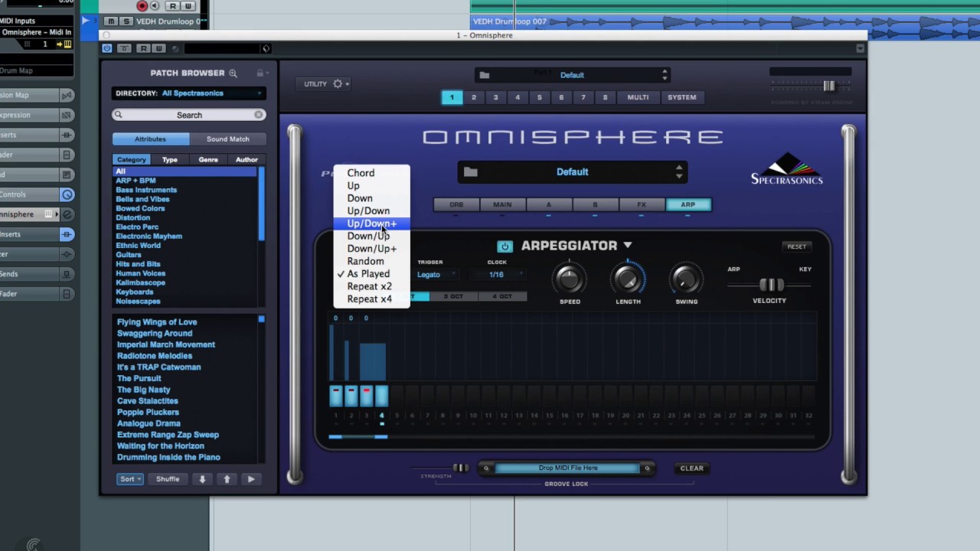The width and height of the screenshot is (980, 551).
Task: Open the Trigger Legato dropdown
Action: [x=436, y=275]
